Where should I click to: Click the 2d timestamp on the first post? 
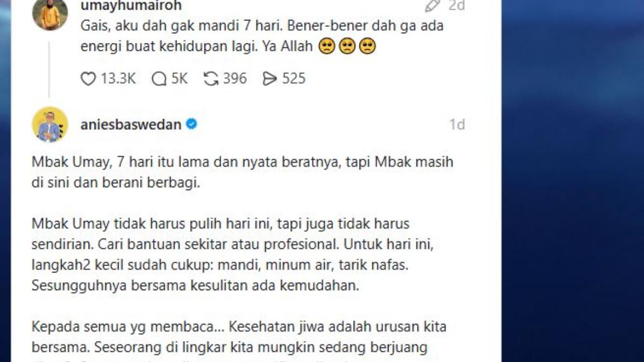click(x=457, y=5)
